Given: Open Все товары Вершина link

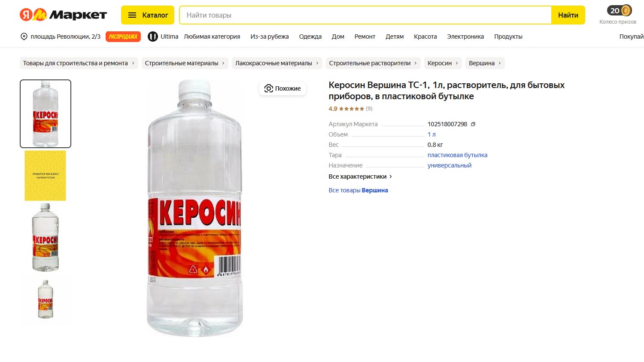Looking at the screenshot, I should pos(358,190).
